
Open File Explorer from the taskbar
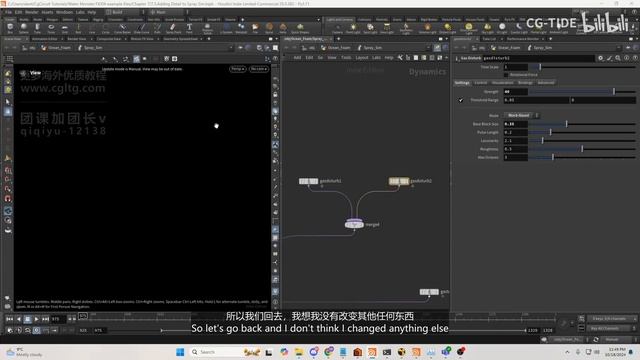coord(299,351)
